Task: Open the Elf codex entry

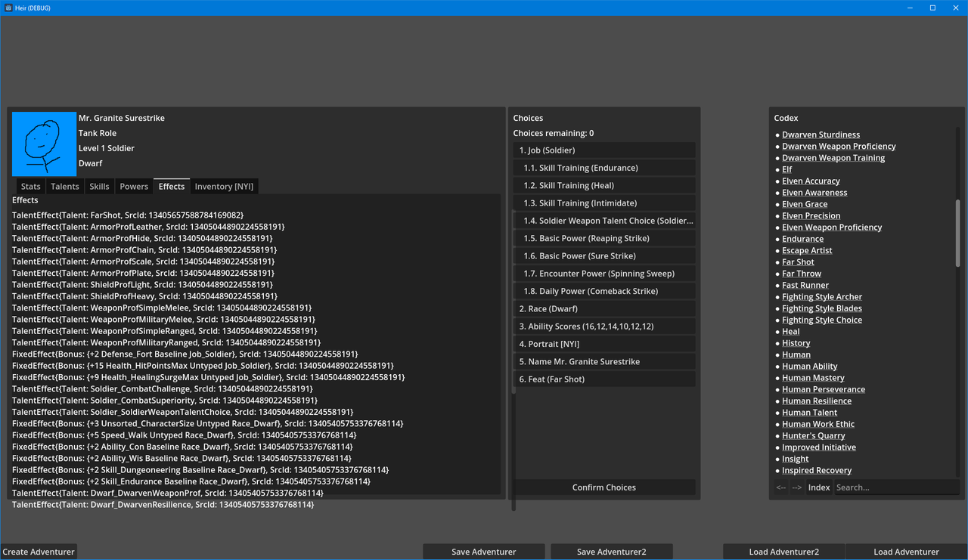Action: pyautogui.click(x=787, y=169)
